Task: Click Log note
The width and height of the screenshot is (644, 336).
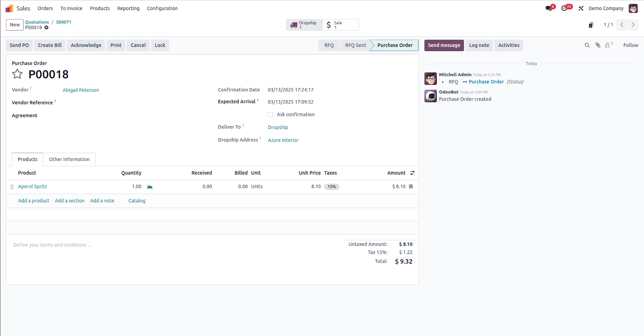Action: pyautogui.click(x=479, y=45)
